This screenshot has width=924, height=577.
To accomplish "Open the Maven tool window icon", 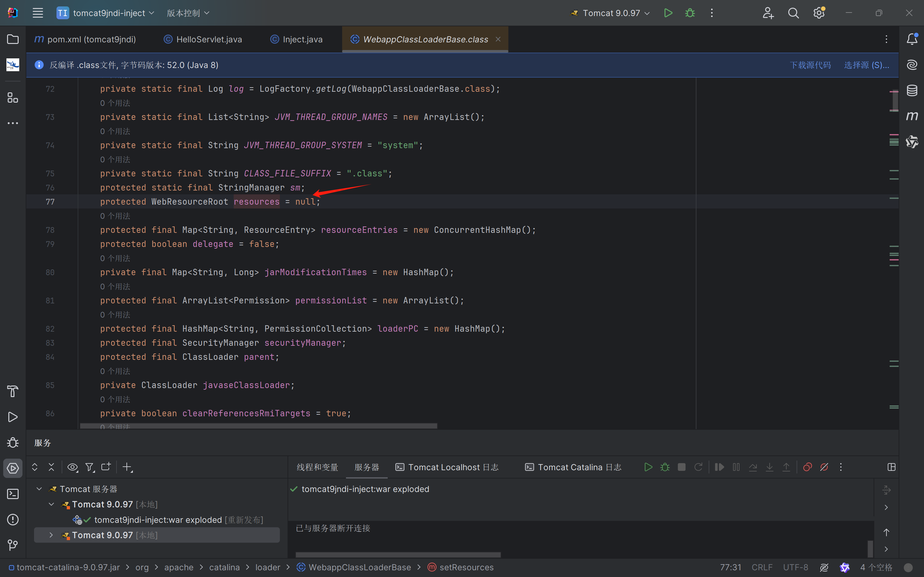I will [x=912, y=116].
